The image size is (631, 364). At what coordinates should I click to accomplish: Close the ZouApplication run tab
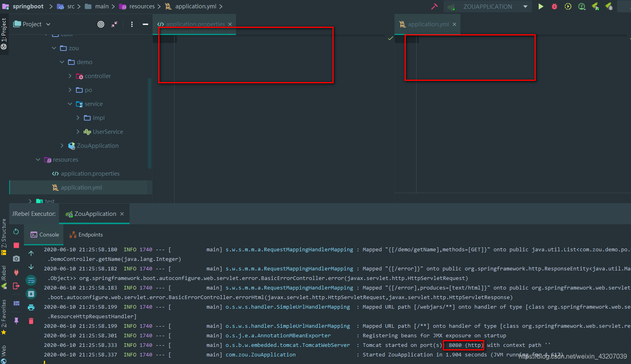pos(122,214)
